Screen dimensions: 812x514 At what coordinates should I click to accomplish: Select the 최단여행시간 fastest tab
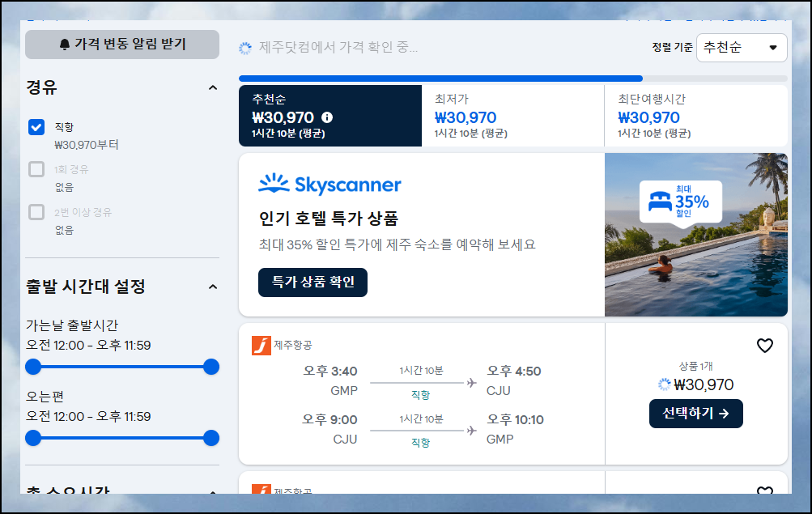coord(696,116)
